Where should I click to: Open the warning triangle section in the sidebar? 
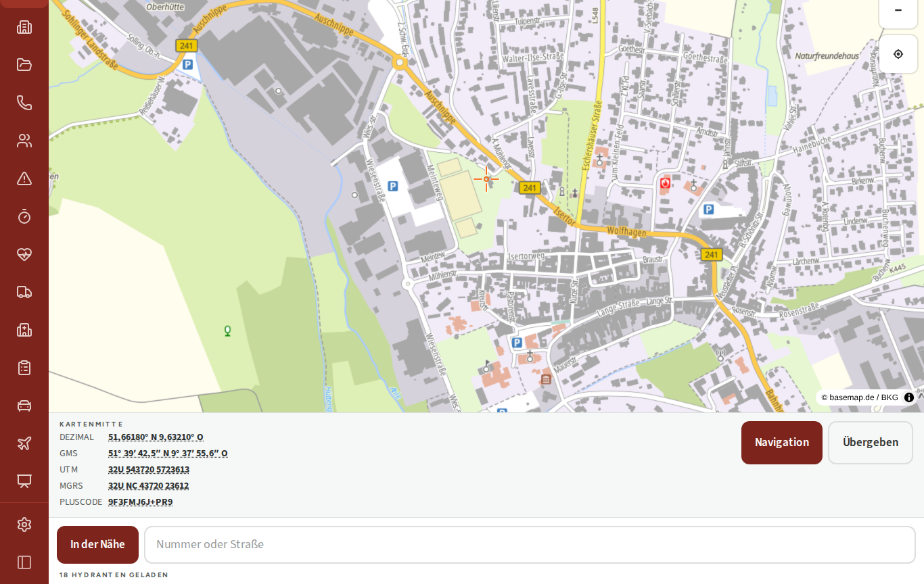24,178
